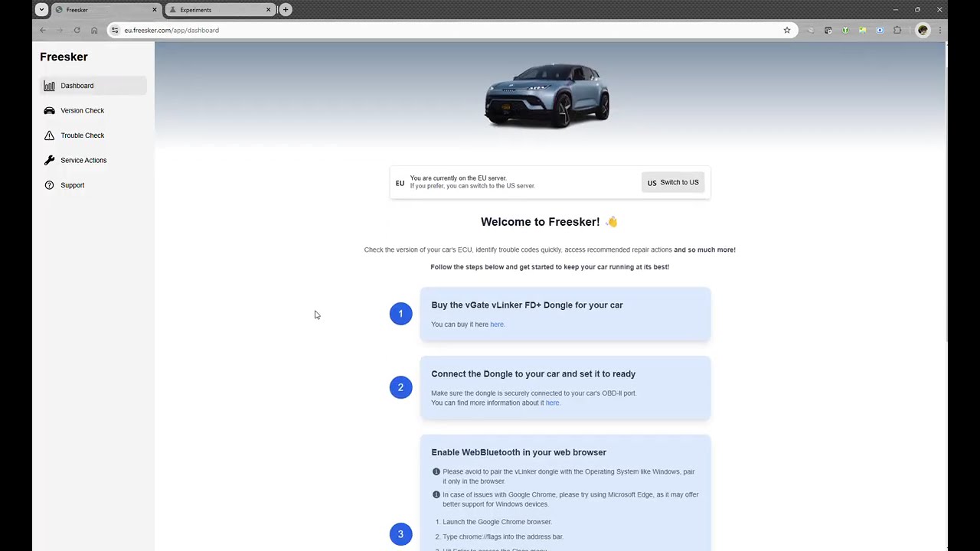Screen dimensions: 980x551
Task: Open Service Actions from sidebar
Action: click(93, 160)
